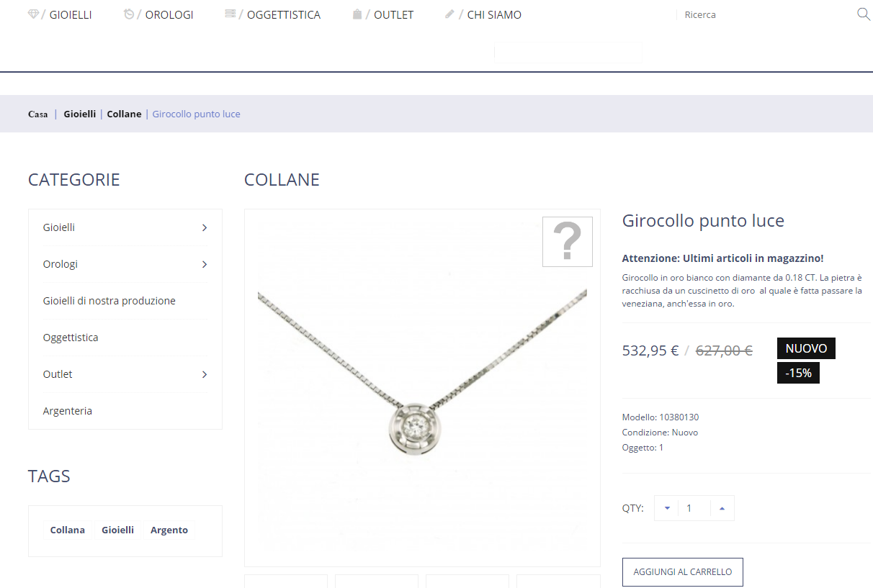
Task: Expand the Outlet category chevron
Action: coord(205,374)
